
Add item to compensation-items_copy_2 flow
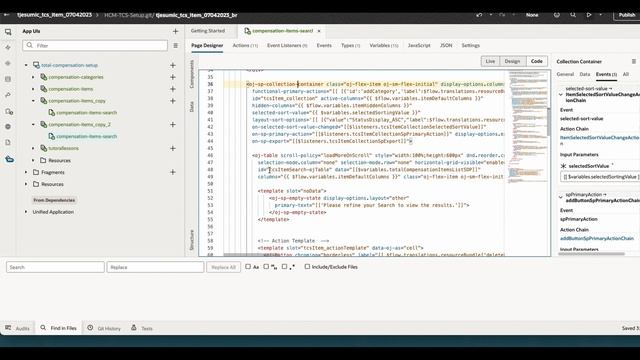tap(173, 124)
